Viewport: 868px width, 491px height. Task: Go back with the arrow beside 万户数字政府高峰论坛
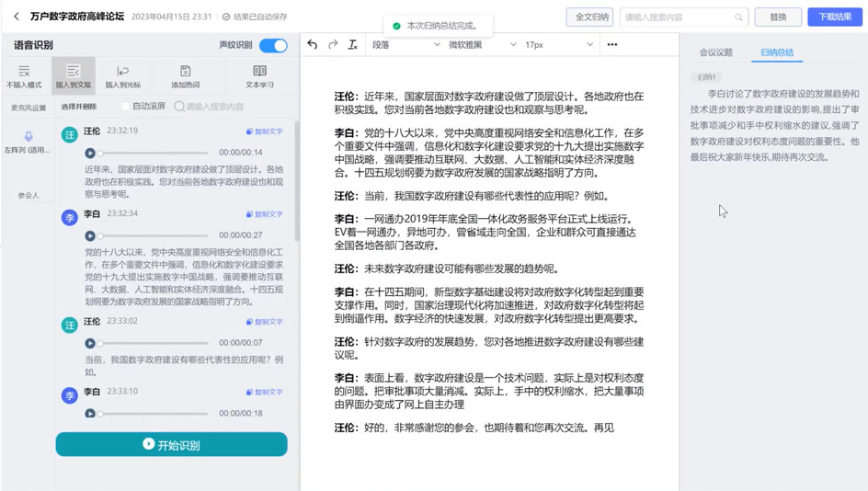pos(16,17)
